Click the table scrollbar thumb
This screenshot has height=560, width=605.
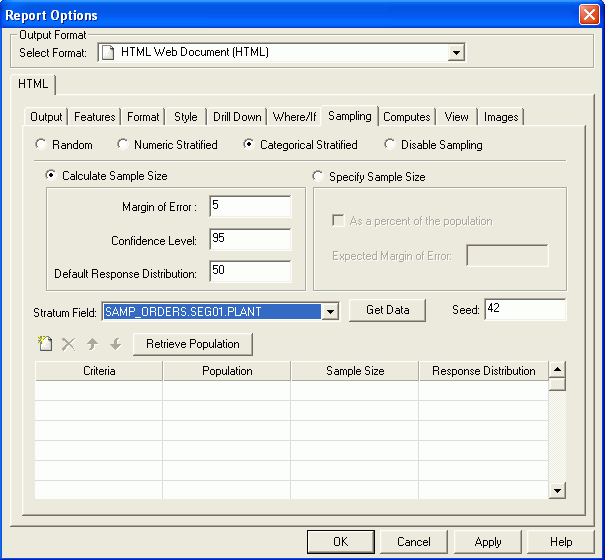pos(557,384)
